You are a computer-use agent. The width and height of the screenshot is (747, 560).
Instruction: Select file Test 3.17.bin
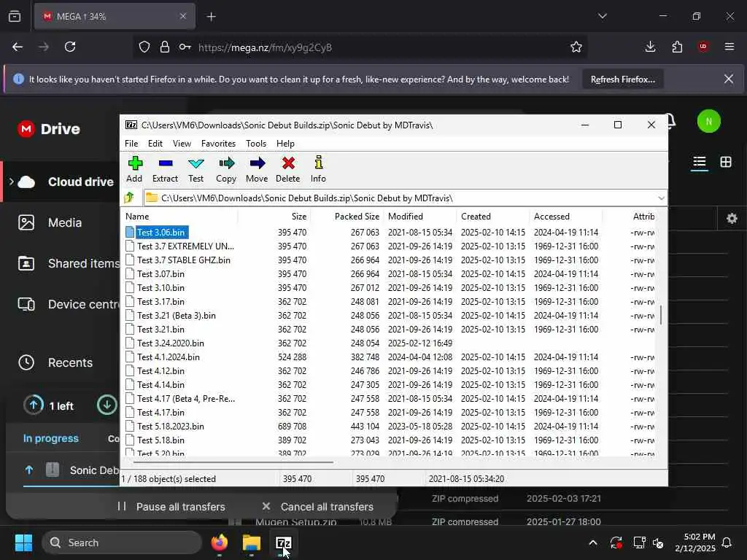pos(160,301)
